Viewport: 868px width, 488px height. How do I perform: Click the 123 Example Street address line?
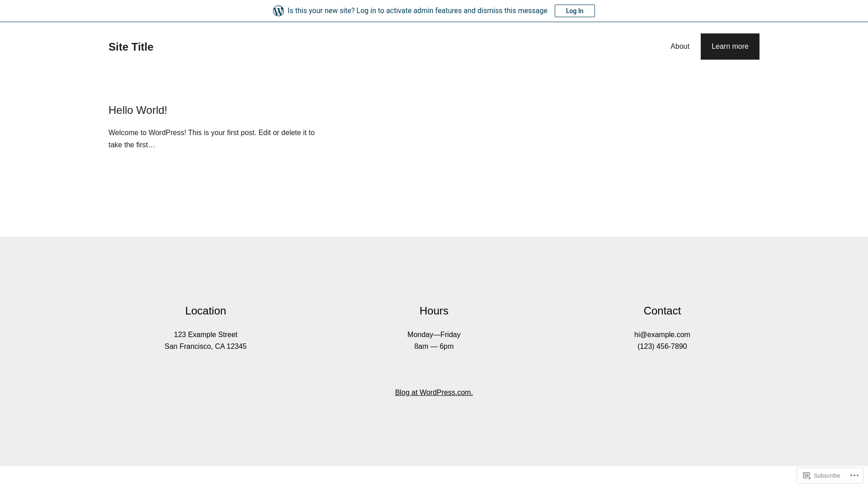tap(206, 335)
